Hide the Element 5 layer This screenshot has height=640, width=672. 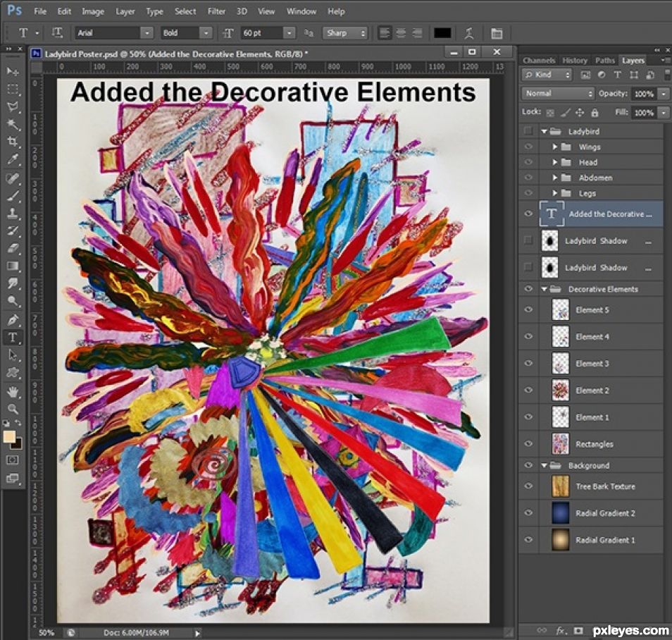tap(528, 309)
